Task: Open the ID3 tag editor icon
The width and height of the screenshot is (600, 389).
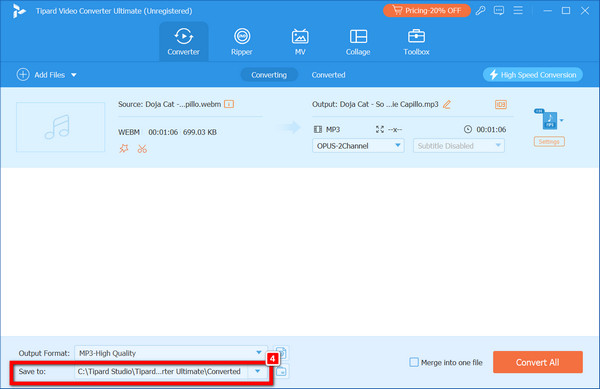Action: [501, 104]
